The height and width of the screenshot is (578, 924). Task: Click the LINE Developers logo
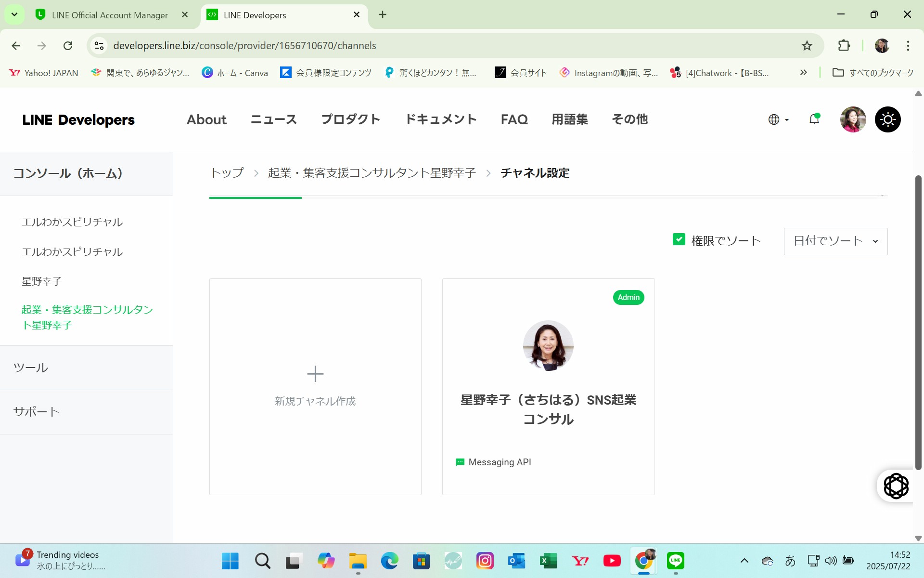click(78, 119)
